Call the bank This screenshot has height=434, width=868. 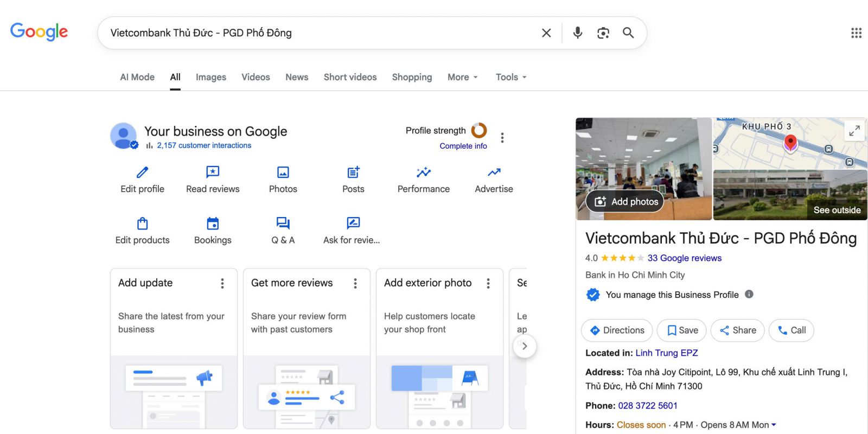792,330
